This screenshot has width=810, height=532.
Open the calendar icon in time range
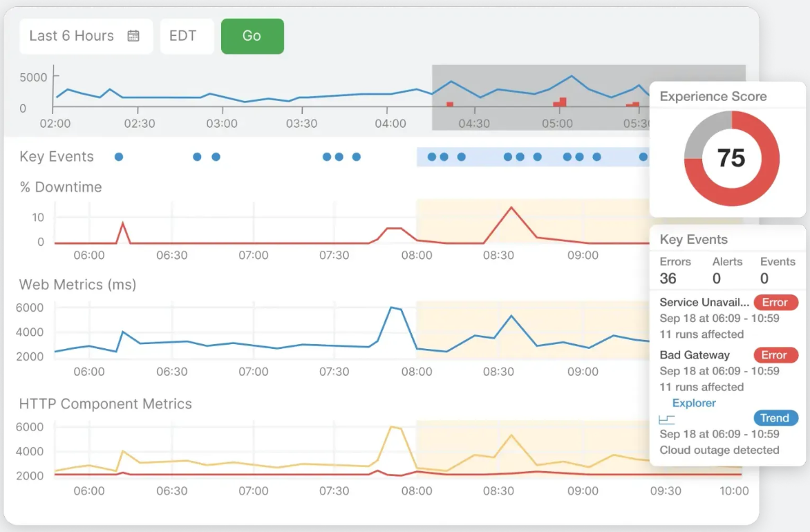tap(133, 36)
